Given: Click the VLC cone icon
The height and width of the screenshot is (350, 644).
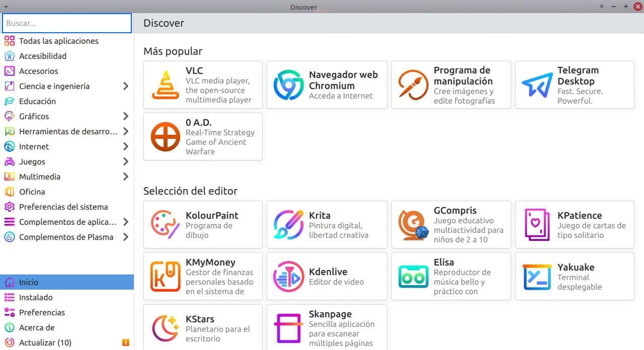Looking at the screenshot, I should 165,85.
